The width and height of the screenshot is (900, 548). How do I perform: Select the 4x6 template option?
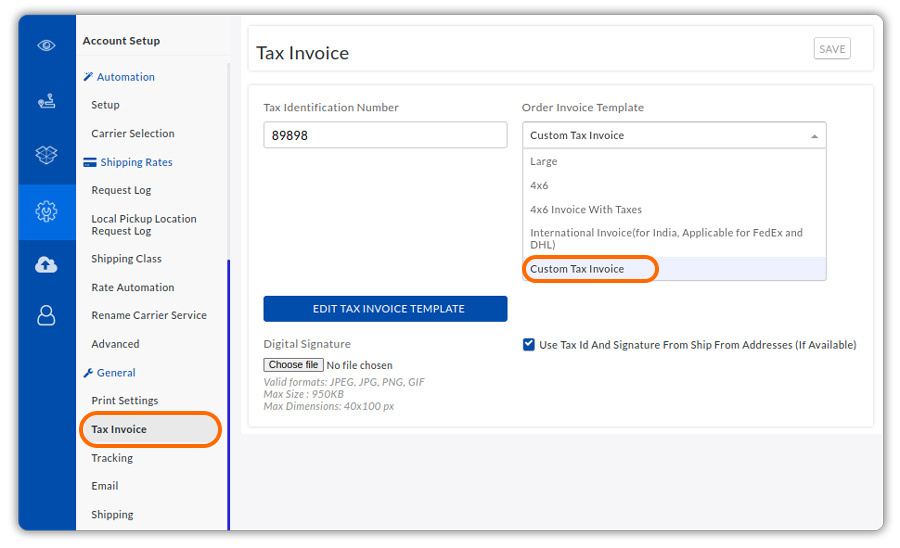click(674, 185)
